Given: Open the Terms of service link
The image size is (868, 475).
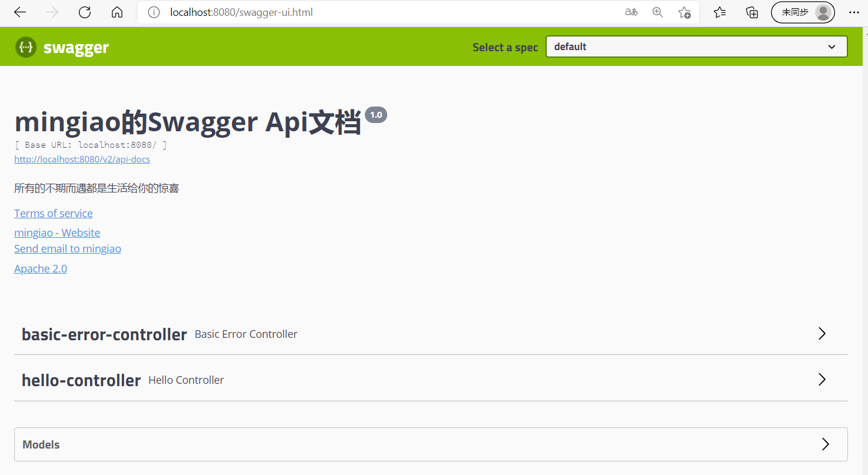Looking at the screenshot, I should click(x=54, y=213).
